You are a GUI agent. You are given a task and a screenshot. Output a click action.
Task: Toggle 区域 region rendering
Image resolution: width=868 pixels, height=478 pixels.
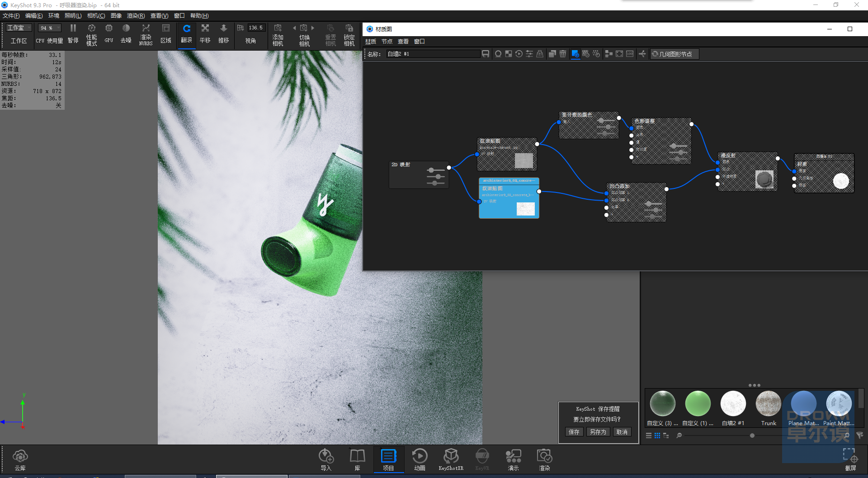tap(166, 34)
